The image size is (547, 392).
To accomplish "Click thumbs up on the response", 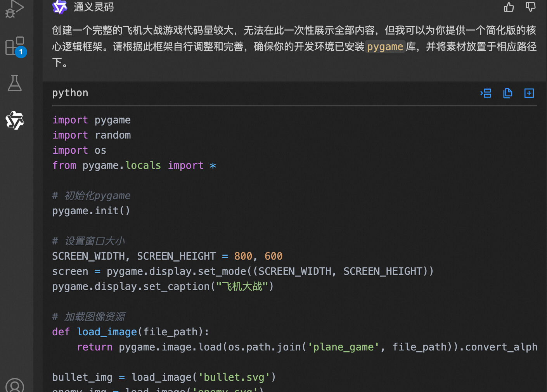I will point(509,7).
